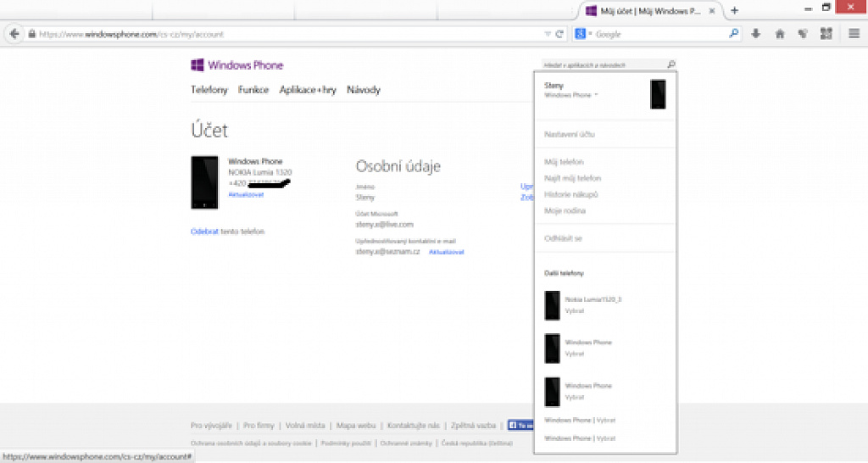Click the NOKIA Lumia 1320 text
868x463 pixels.
[260, 172]
